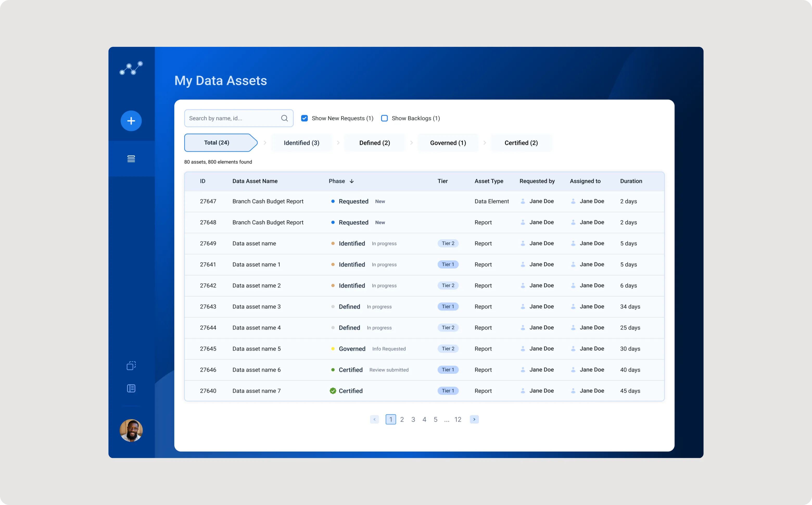
Task: Click the blue plus add button
Action: coord(131,120)
